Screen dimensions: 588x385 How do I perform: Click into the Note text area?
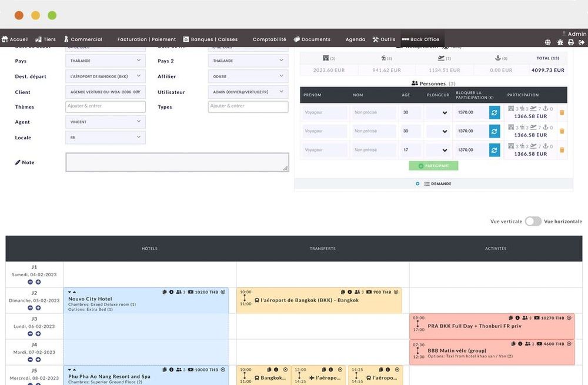pos(178,162)
